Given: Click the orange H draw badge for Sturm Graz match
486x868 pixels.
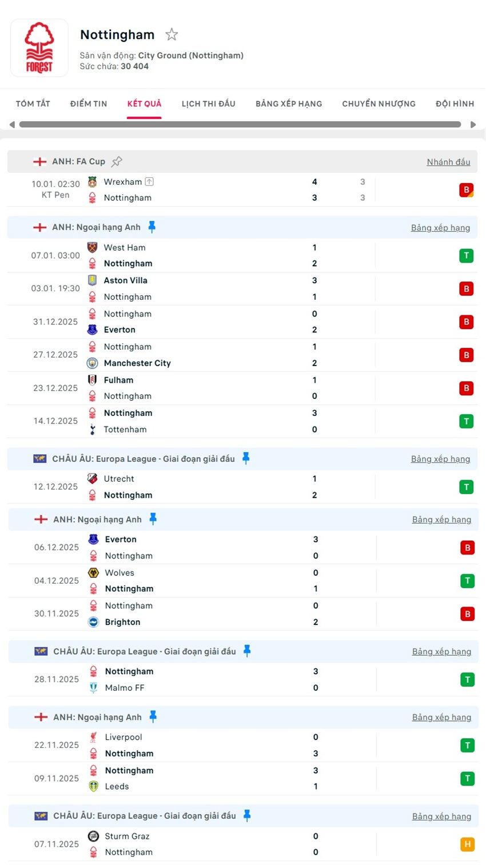Looking at the screenshot, I should 467,844.
